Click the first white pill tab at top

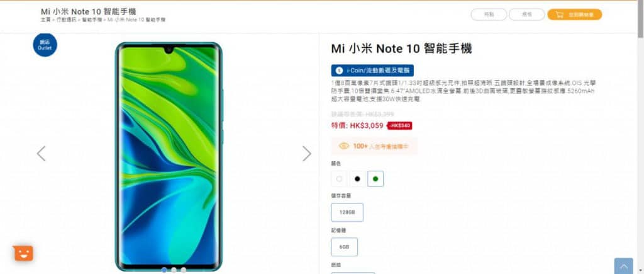click(489, 15)
